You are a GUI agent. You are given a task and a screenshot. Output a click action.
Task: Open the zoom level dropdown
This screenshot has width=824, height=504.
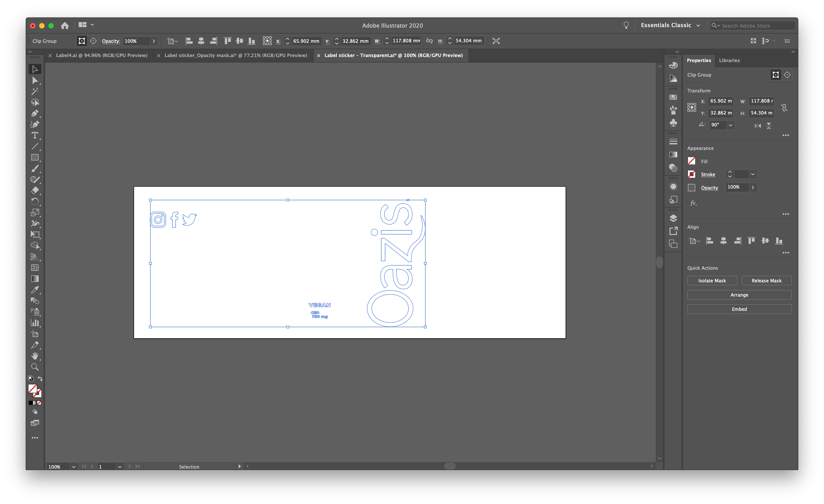coord(74,467)
